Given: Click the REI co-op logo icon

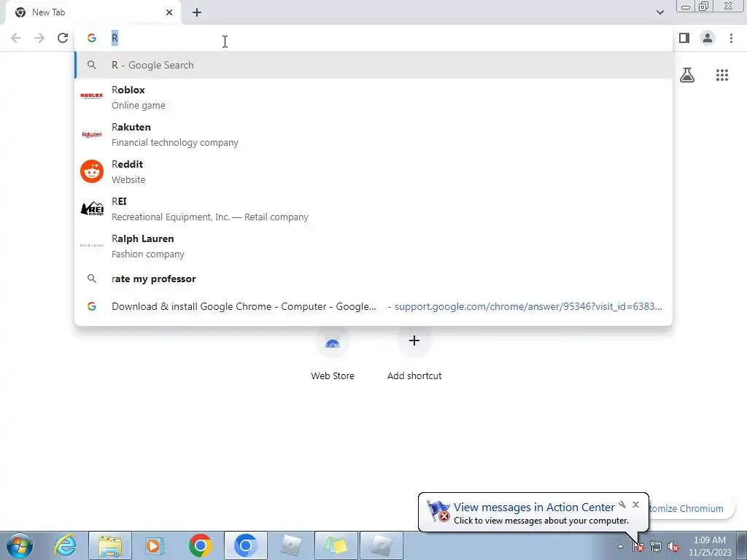Looking at the screenshot, I should 92,209.
